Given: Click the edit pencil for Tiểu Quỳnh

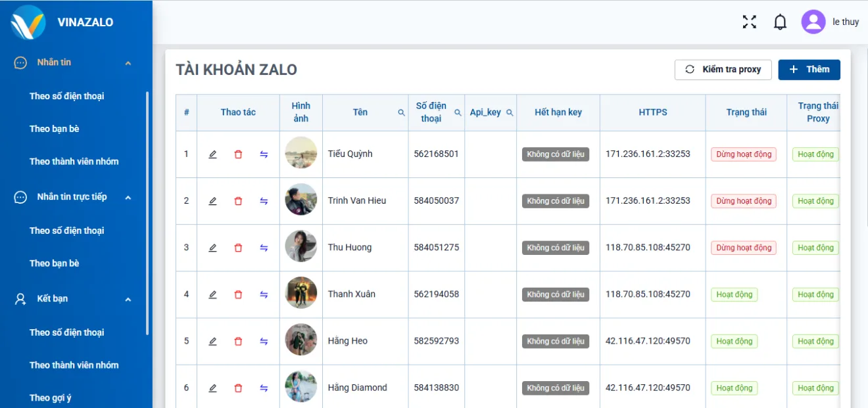Looking at the screenshot, I should pyautogui.click(x=212, y=154).
